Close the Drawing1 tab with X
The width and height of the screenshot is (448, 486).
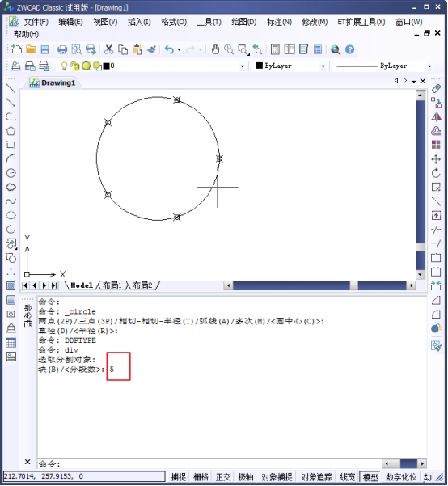[x=423, y=81]
